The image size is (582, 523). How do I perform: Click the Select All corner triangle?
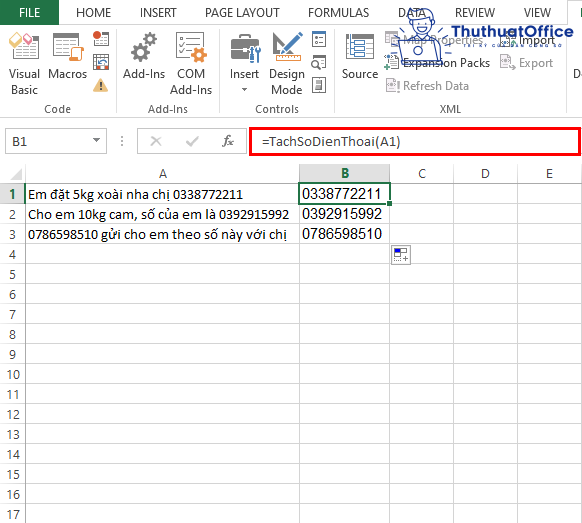pos(16,174)
